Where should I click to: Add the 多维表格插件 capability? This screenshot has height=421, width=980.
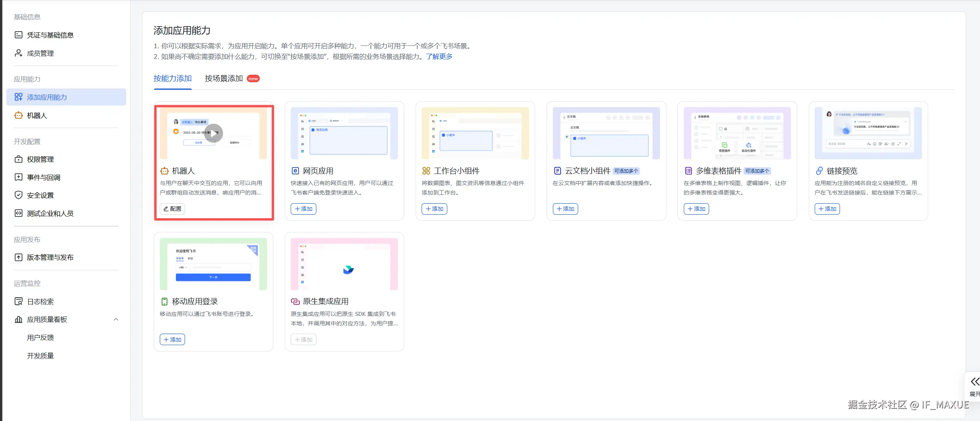pyautogui.click(x=696, y=209)
